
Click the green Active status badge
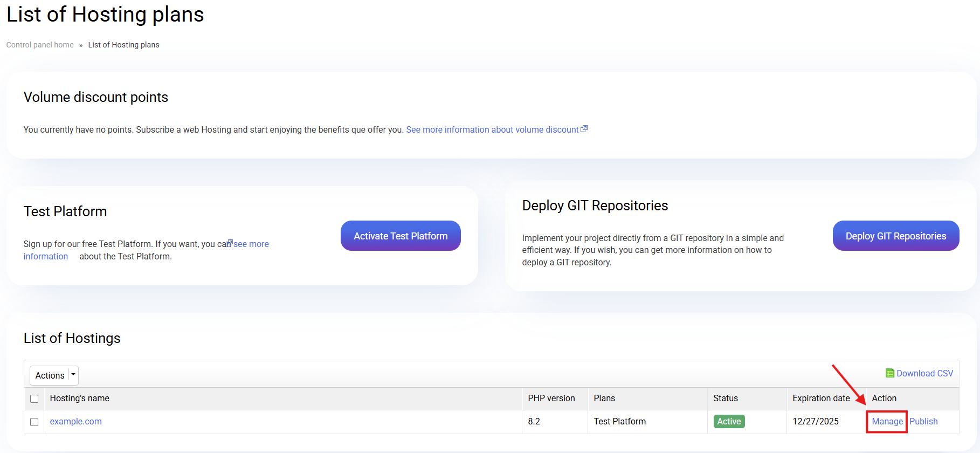tap(729, 421)
